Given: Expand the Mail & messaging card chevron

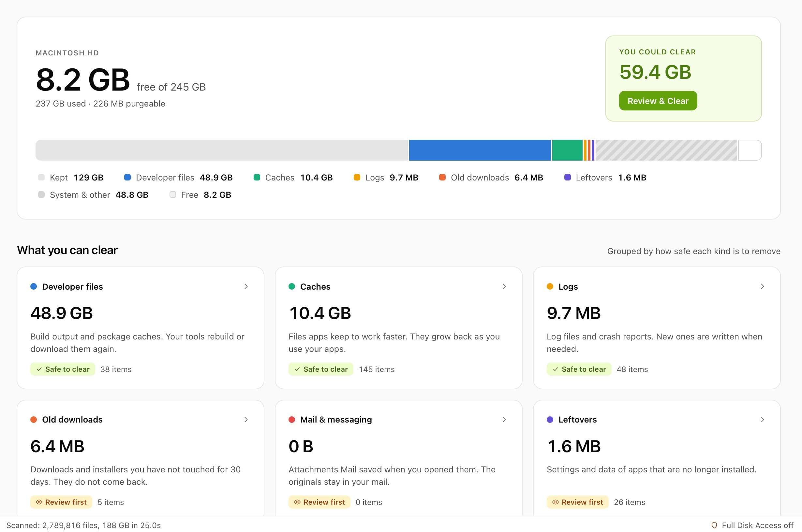Looking at the screenshot, I should 504,420.
